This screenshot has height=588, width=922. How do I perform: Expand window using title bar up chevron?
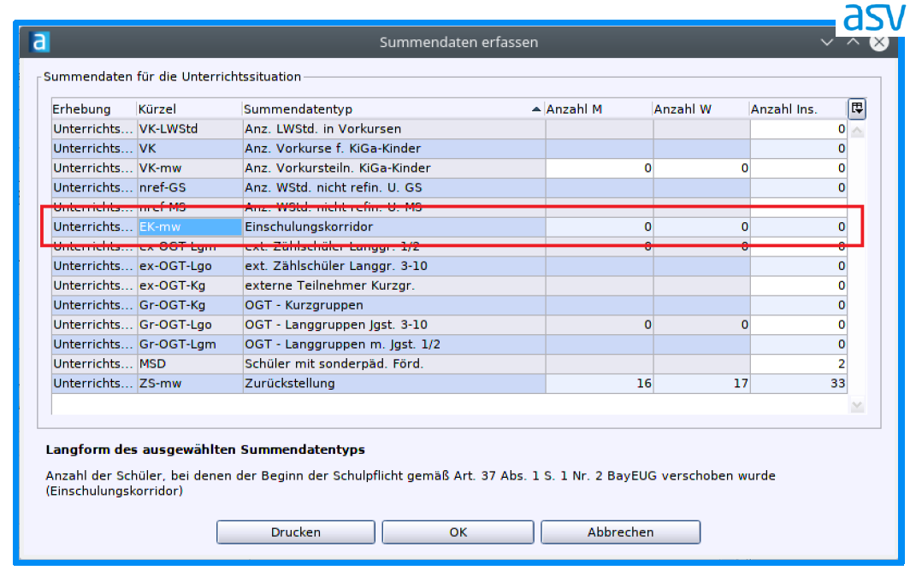pyautogui.click(x=853, y=42)
